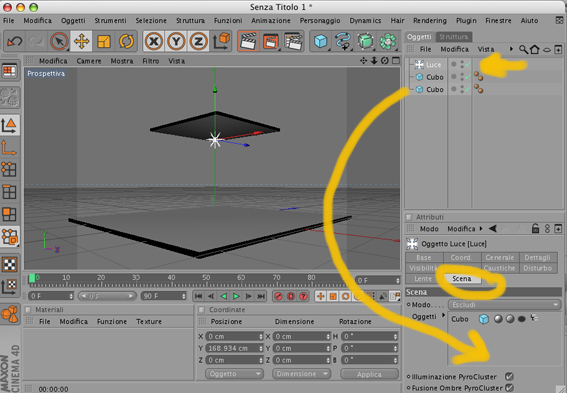The width and height of the screenshot is (567, 393).
Task: Open the Generale attribute tab
Action: (x=500, y=257)
